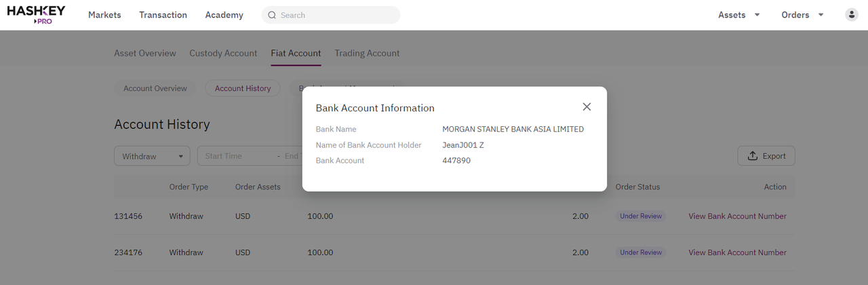The height and width of the screenshot is (285, 868).
Task: View bank account number for order 131456
Action: pyautogui.click(x=737, y=216)
